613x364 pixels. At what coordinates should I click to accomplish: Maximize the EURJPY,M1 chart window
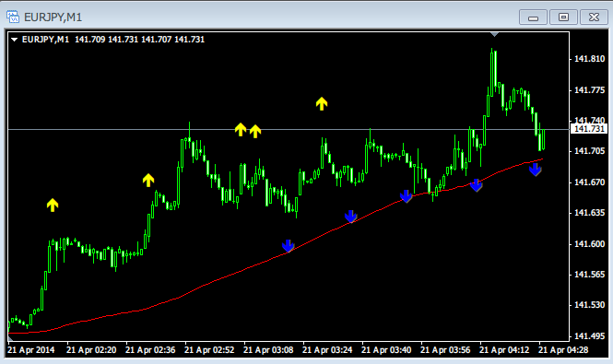563,18
